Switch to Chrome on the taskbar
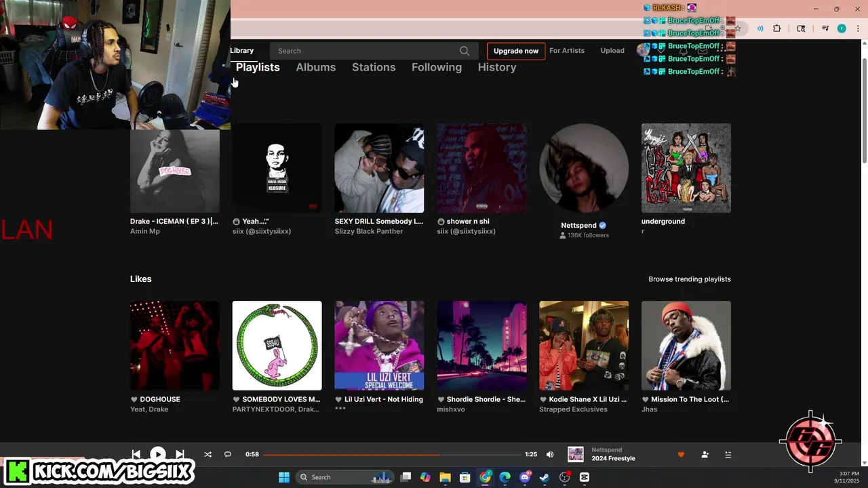The height and width of the screenshot is (488, 868). (485, 477)
